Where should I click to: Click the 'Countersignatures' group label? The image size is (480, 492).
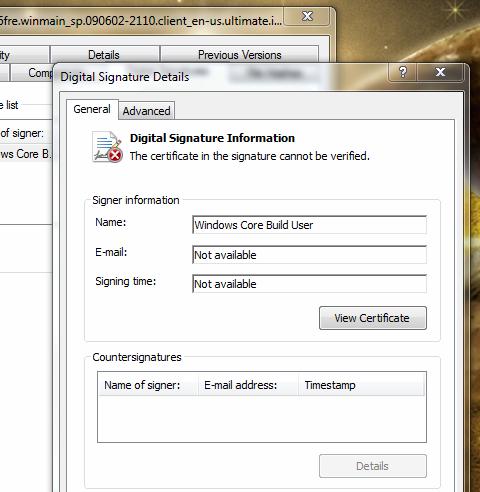[137, 357]
